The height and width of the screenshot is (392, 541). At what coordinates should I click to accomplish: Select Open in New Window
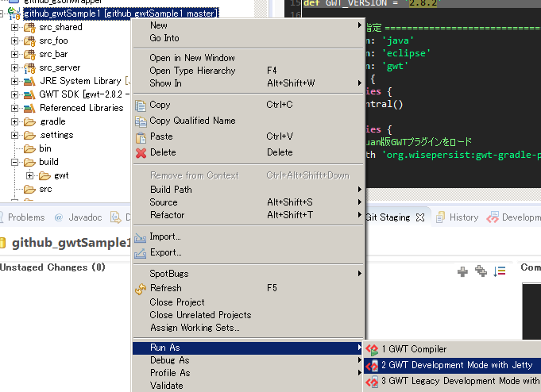[248, 58]
